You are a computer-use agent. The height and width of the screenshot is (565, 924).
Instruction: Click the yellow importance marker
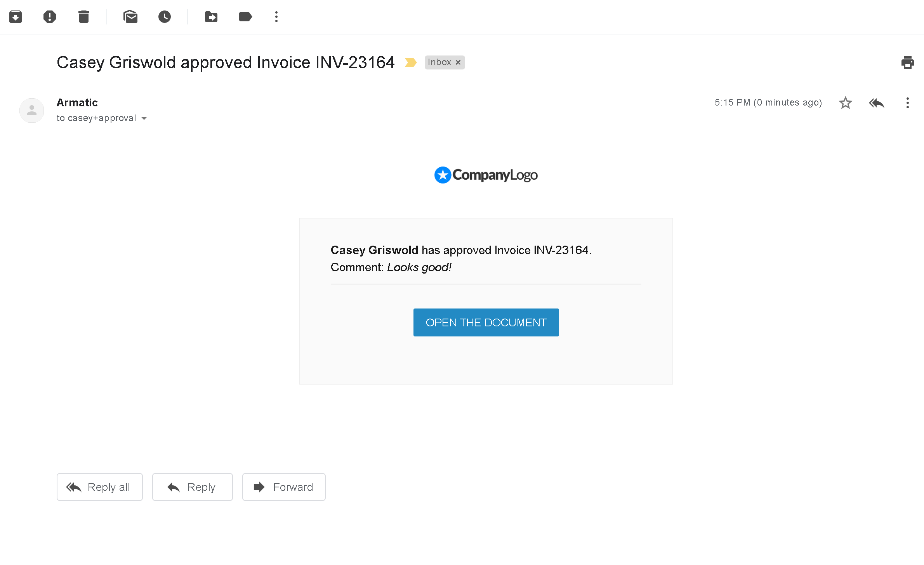click(410, 62)
